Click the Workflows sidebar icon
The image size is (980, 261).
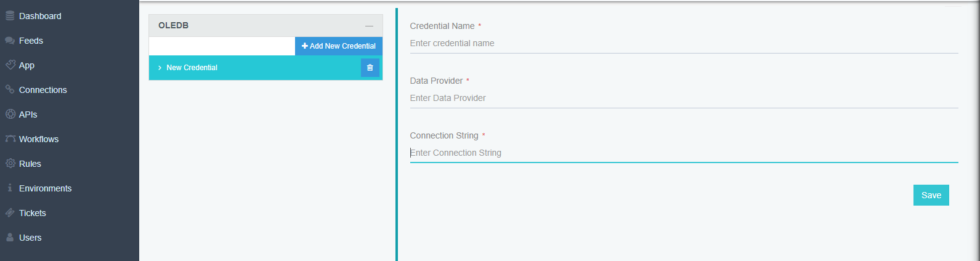[10, 139]
